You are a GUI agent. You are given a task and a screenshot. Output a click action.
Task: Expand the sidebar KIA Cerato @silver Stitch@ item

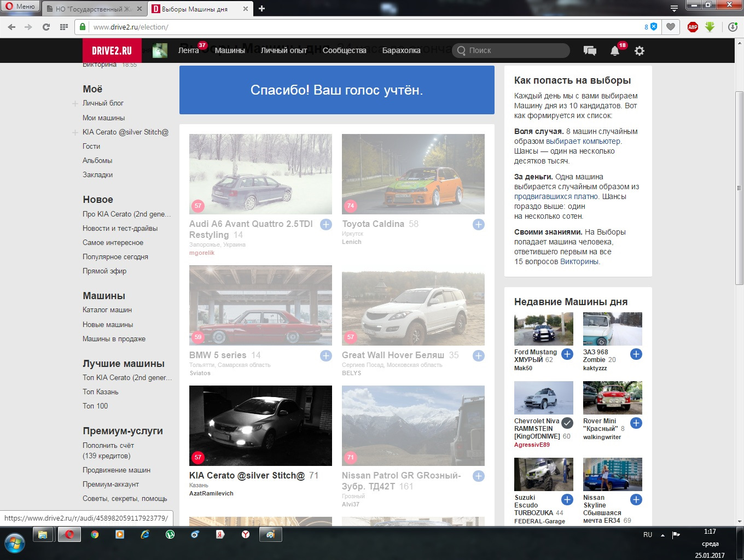75,132
